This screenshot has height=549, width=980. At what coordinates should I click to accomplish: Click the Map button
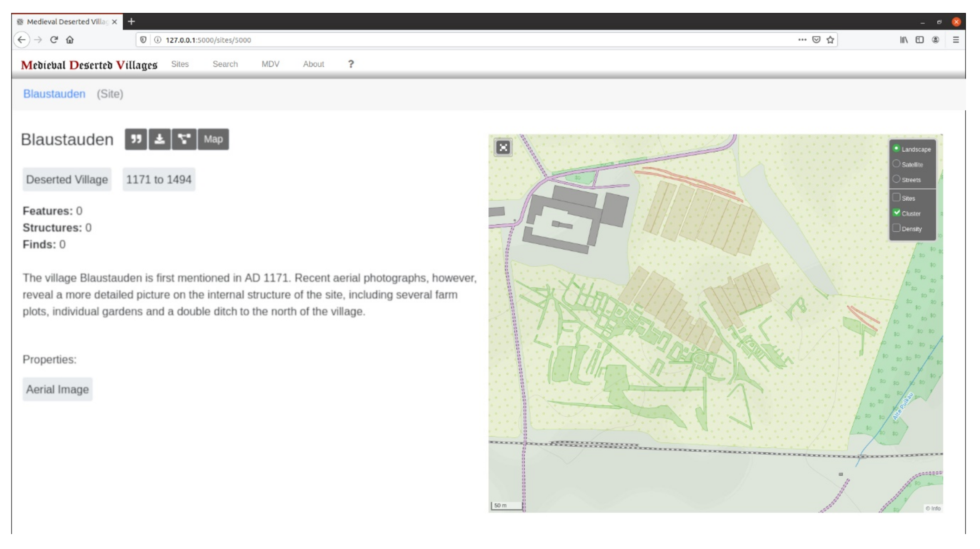(x=213, y=139)
